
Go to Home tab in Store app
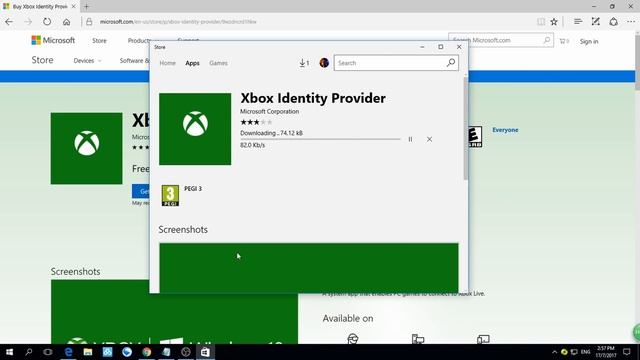(167, 63)
